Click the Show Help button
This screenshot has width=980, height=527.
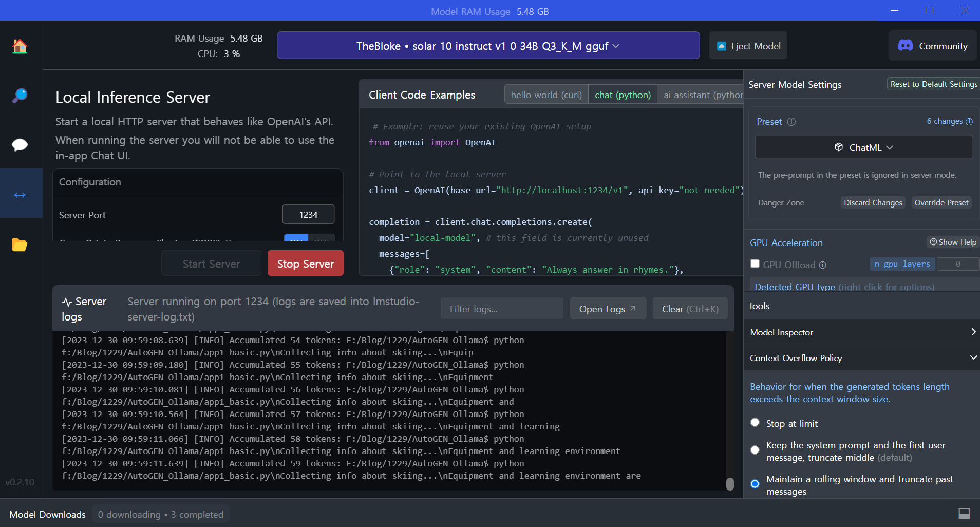pyautogui.click(x=953, y=242)
